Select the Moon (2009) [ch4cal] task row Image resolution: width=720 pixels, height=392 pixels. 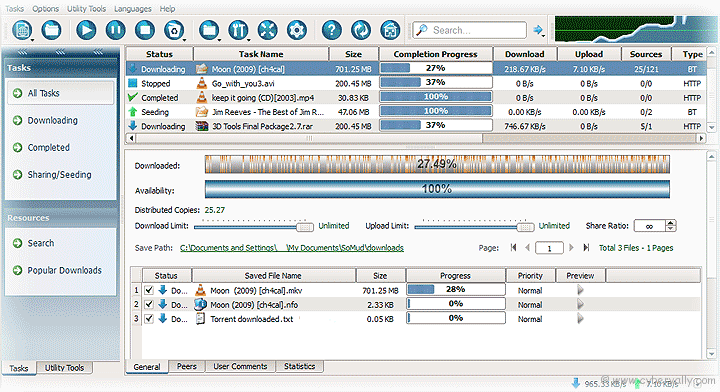click(x=415, y=69)
